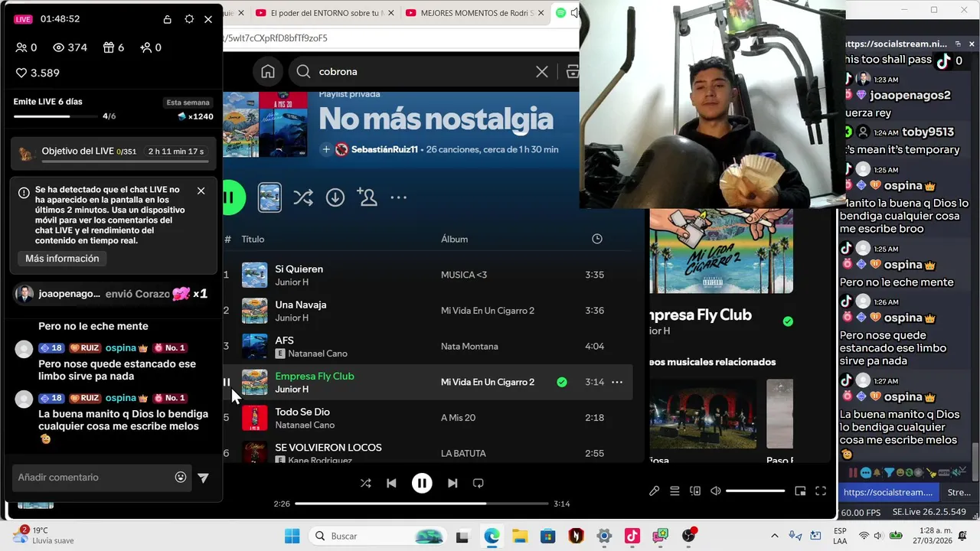Click the 374 viewers eye icon
The width and height of the screenshot is (980, 551).
(x=58, y=47)
